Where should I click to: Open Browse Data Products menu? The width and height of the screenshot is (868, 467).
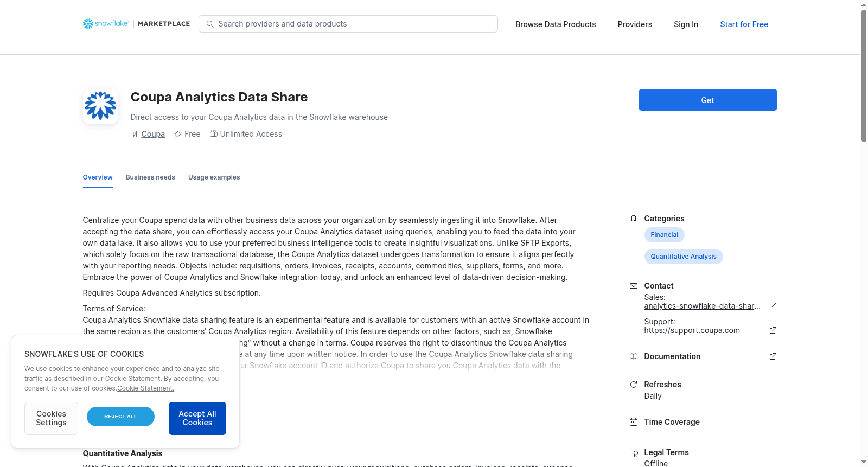(x=556, y=24)
